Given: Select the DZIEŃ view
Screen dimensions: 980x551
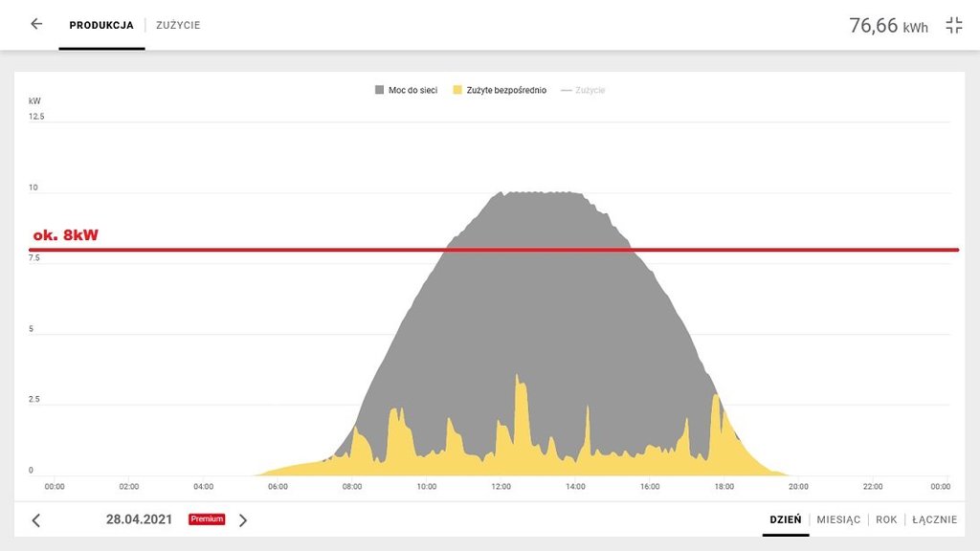Looking at the screenshot, I should 785,519.
